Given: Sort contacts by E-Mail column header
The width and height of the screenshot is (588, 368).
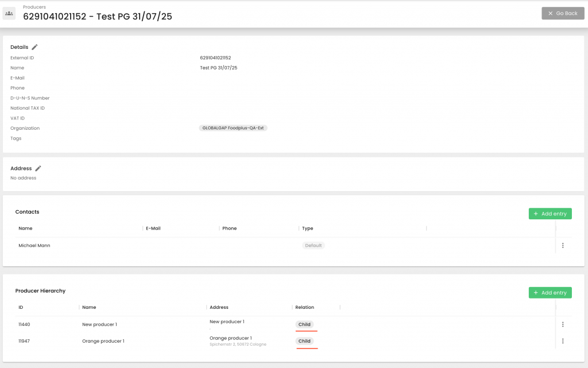Looking at the screenshot, I should coord(153,228).
